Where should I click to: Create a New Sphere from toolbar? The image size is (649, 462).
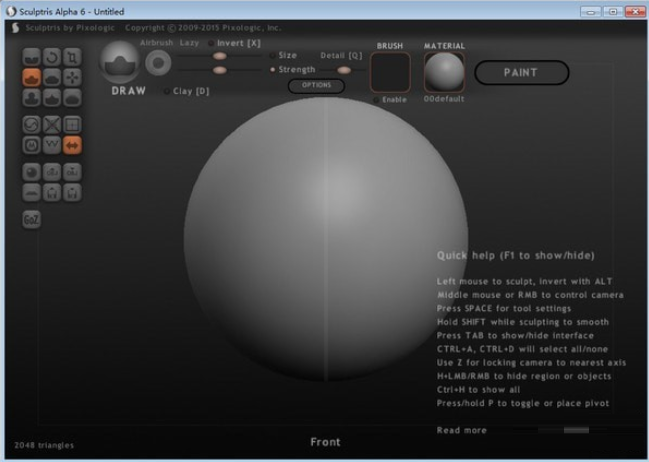(x=31, y=172)
